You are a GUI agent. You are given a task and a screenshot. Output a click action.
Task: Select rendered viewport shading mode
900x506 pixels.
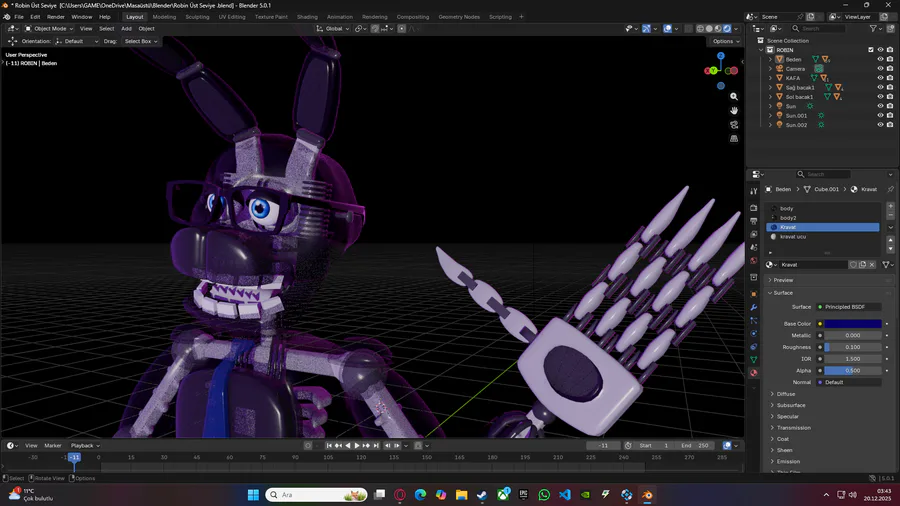(727, 28)
